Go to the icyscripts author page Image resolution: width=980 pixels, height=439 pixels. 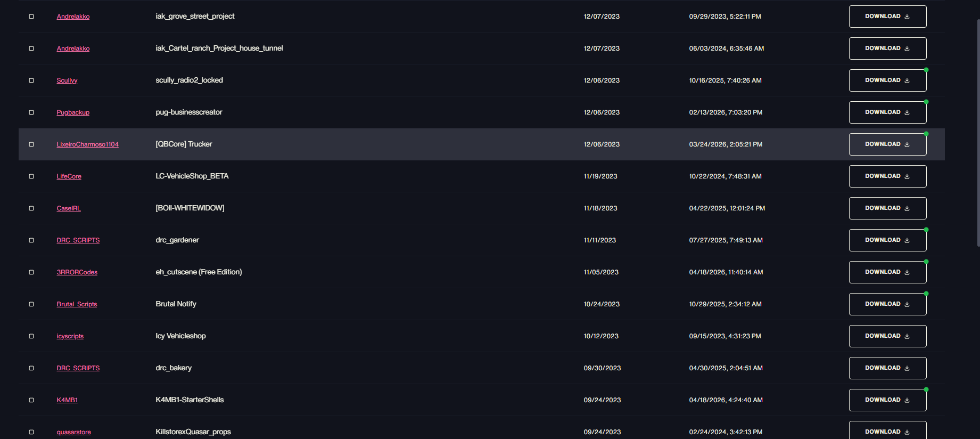70,336
